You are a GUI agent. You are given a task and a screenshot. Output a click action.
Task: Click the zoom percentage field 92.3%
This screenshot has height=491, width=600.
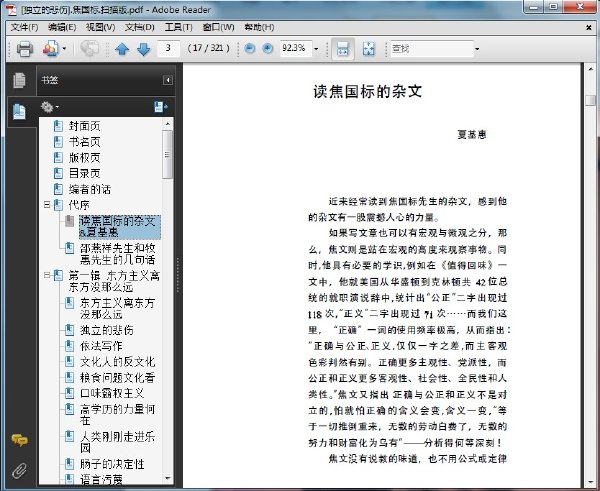[x=295, y=48]
